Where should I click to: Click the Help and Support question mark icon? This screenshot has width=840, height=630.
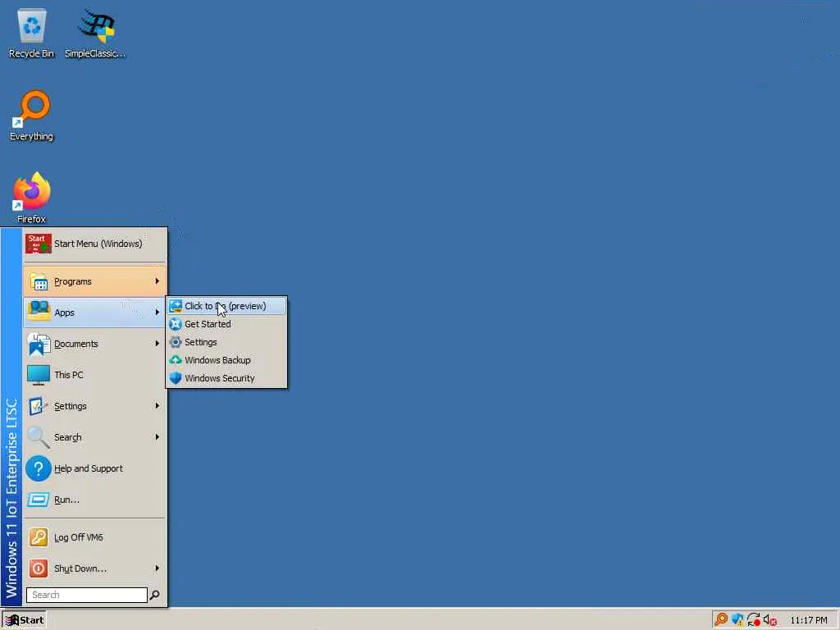[38, 468]
